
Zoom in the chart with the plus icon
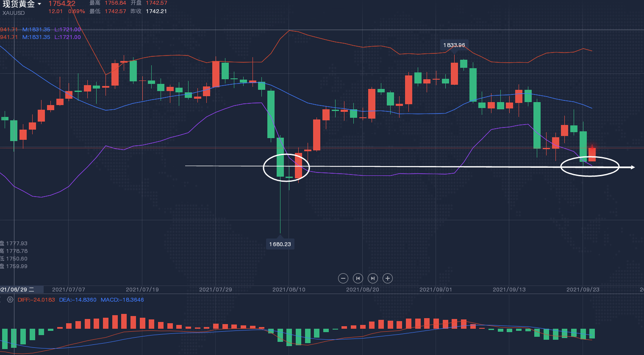tap(388, 278)
